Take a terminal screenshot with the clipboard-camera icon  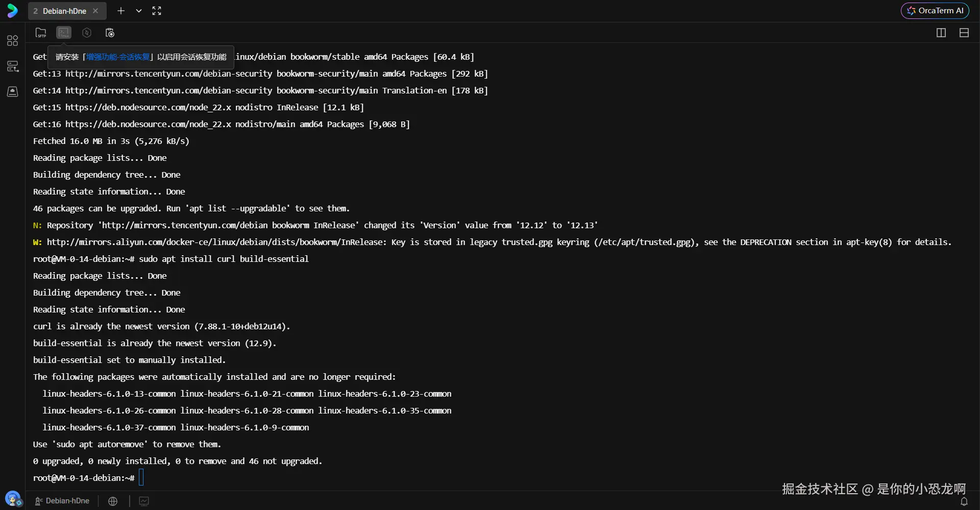(x=109, y=32)
